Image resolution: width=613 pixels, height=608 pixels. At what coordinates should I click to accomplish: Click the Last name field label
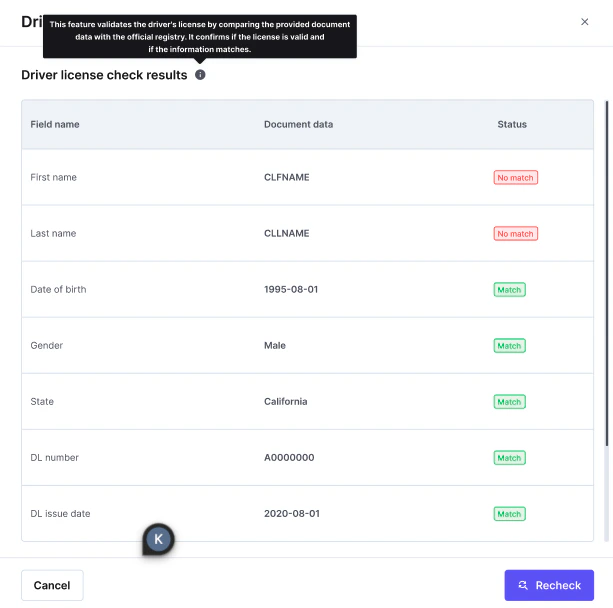pos(53,233)
